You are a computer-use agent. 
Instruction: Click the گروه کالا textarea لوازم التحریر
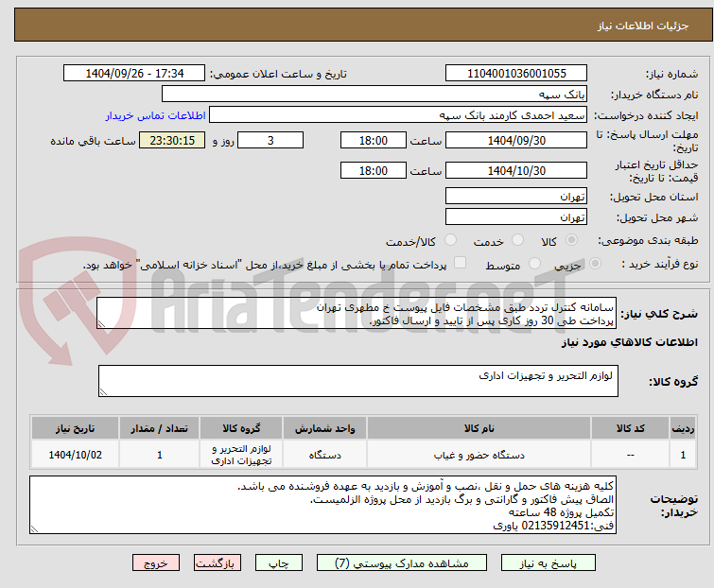[x=358, y=381]
